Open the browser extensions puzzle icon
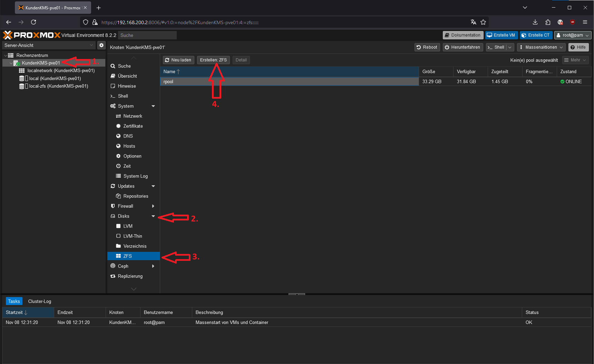Screen dimensions: 594x364 click(548, 22)
